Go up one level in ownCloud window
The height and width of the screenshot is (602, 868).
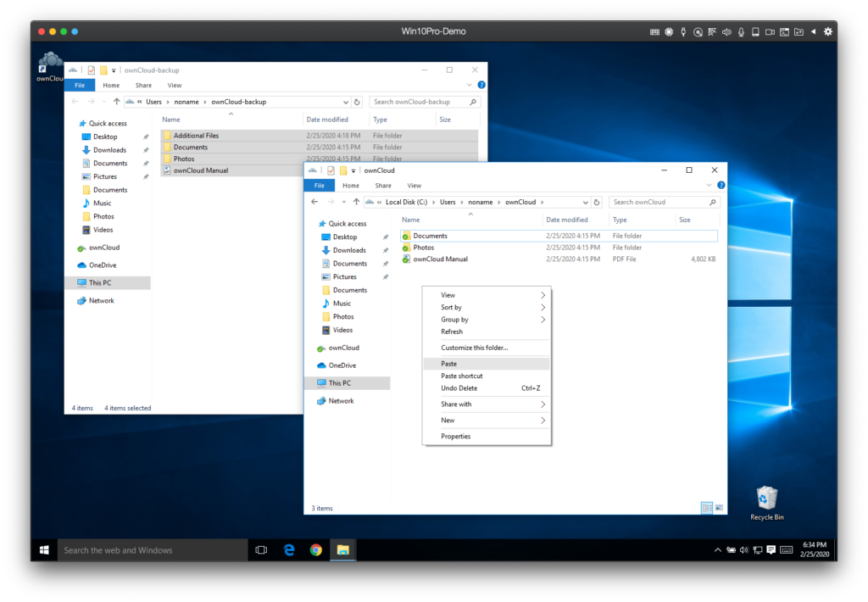pos(356,202)
